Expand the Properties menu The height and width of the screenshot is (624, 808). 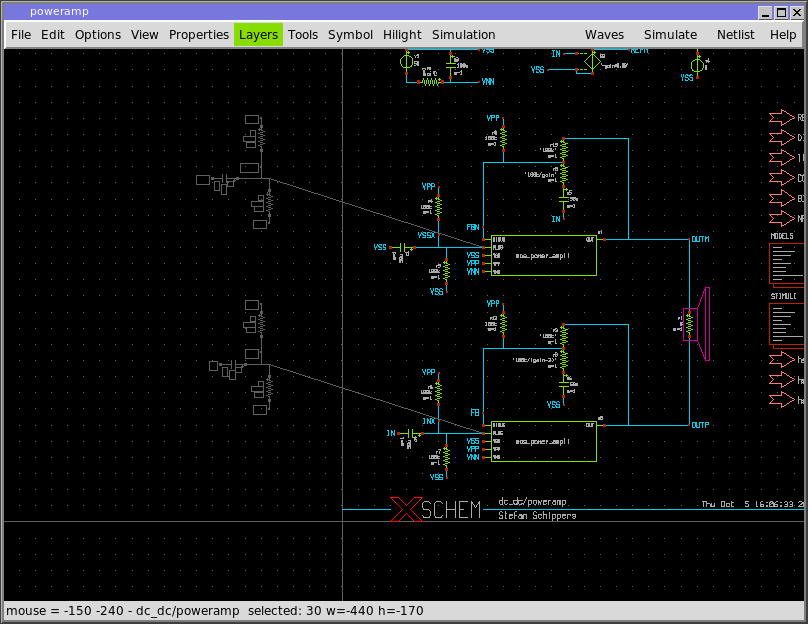coord(199,35)
